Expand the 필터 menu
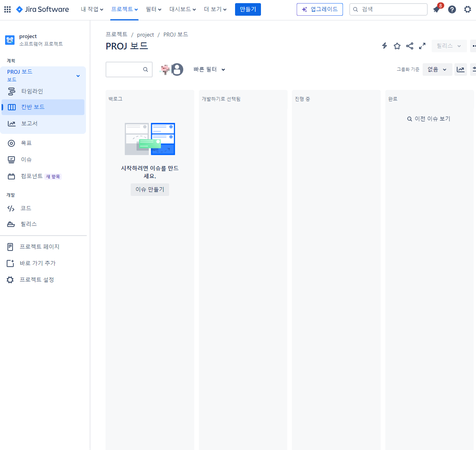The image size is (476, 450). [x=153, y=9]
